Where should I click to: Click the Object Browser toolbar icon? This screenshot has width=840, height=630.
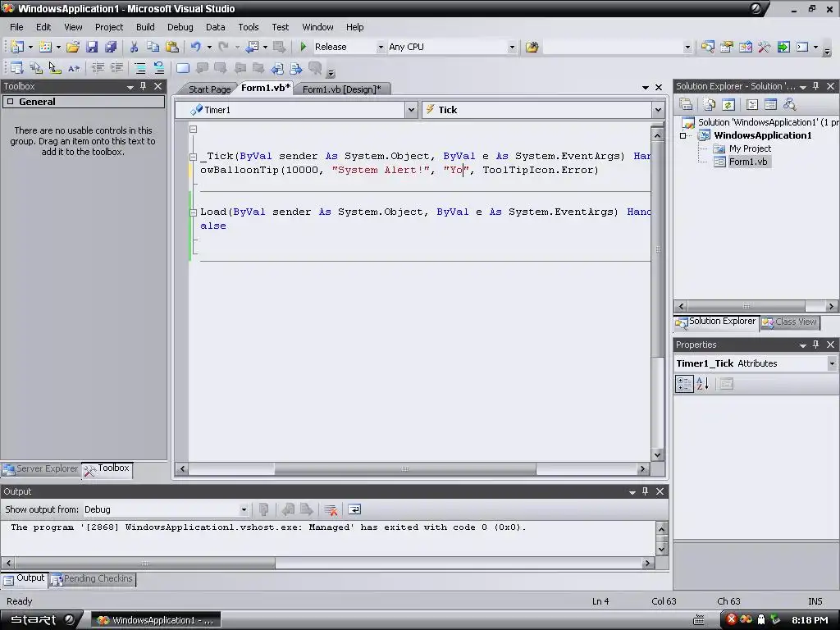click(745, 47)
